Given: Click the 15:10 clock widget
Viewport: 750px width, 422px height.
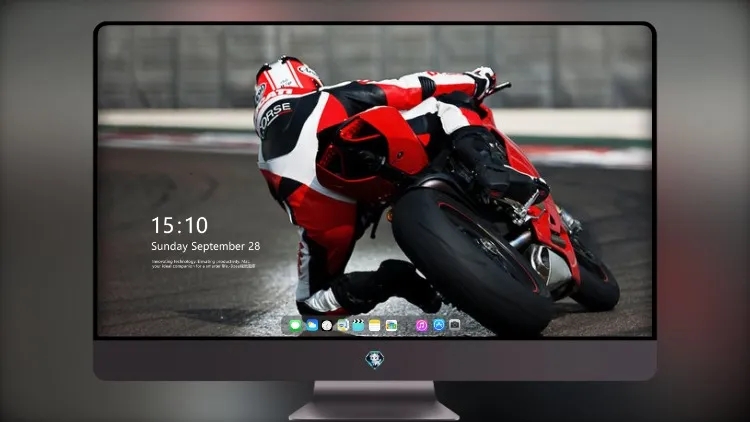Looking at the screenshot, I should click(x=180, y=225).
